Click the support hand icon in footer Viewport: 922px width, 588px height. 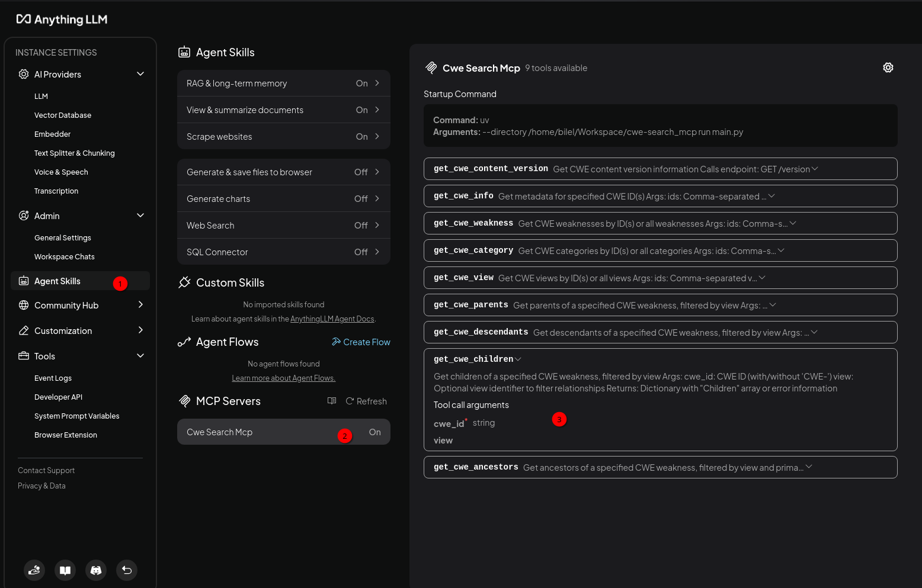(34, 570)
